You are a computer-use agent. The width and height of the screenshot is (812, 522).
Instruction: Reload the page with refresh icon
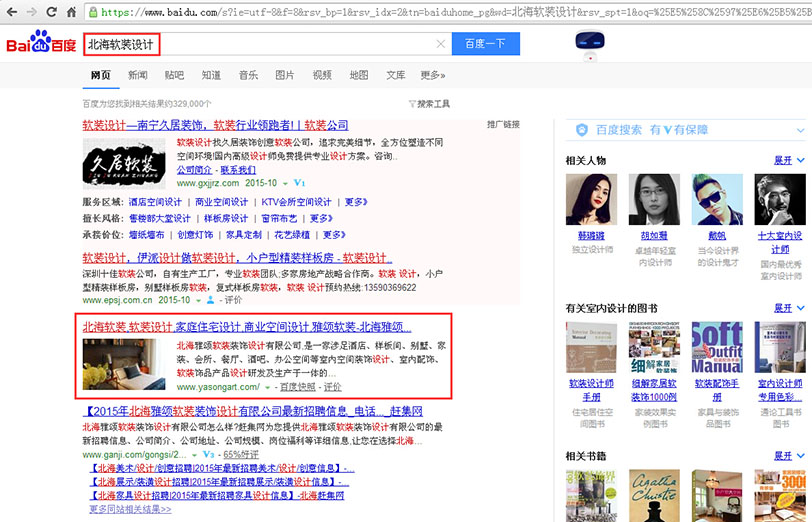point(51,12)
